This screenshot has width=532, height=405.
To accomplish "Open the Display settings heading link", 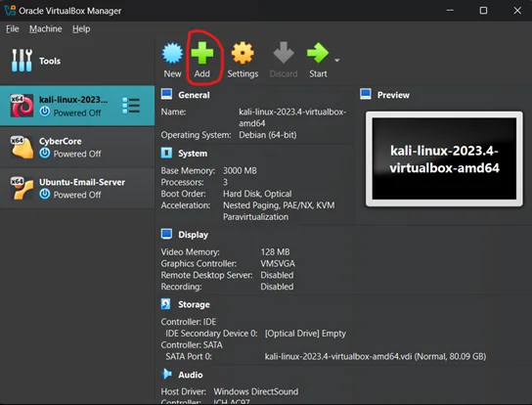I will point(193,235).
